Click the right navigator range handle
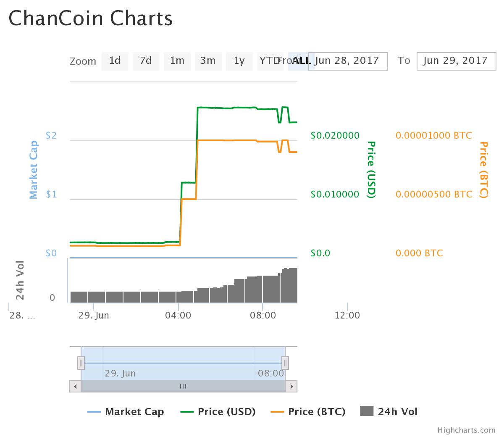504x437 pixels. [x=285, y=362]
